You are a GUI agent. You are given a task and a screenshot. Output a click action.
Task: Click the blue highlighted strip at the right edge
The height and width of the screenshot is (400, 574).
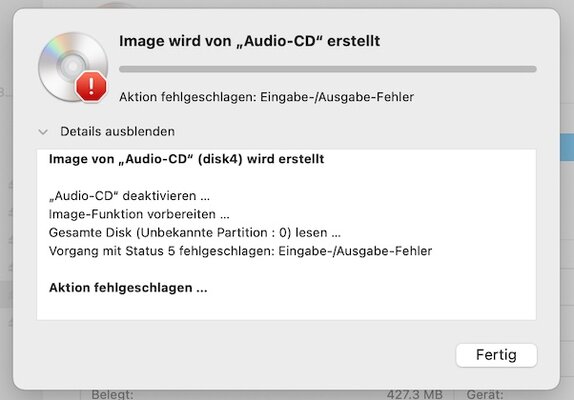567,147
